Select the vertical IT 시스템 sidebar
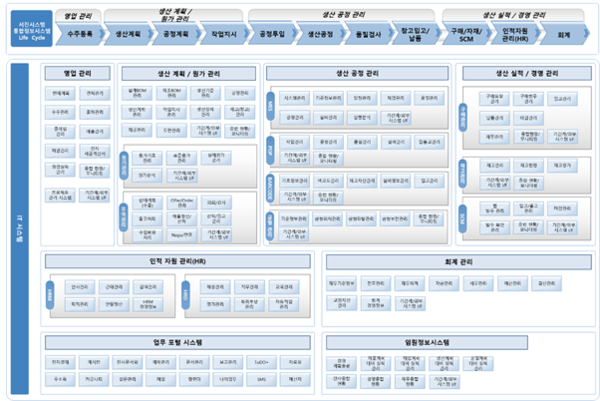This screenshot has height=401, width=600. [16, 229]
